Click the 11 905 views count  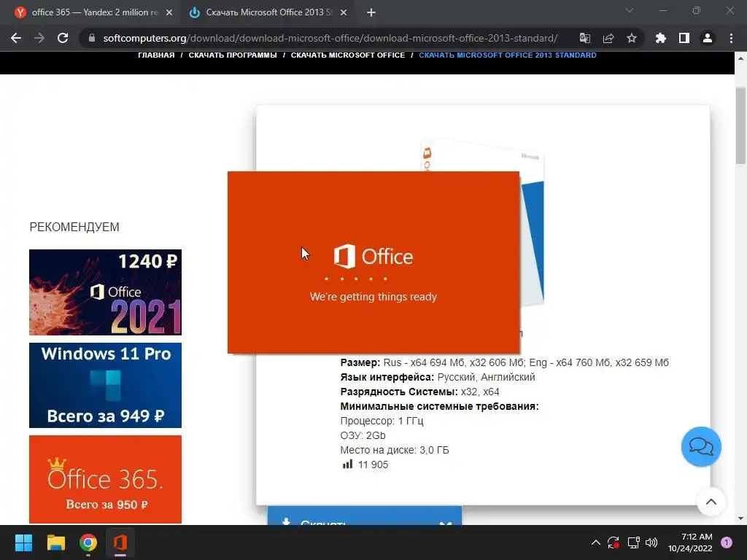coord(373,464)
